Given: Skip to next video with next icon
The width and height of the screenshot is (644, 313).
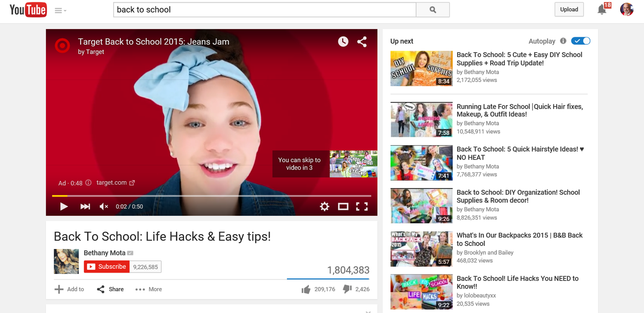Looking at the screenshot, I should [85, 206].
